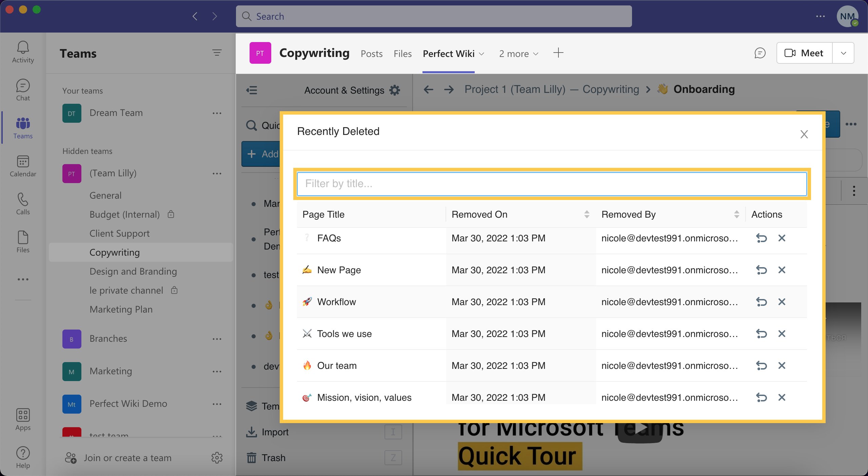Expand the 2 more tabs dropdown

click(x=519, y=54)
